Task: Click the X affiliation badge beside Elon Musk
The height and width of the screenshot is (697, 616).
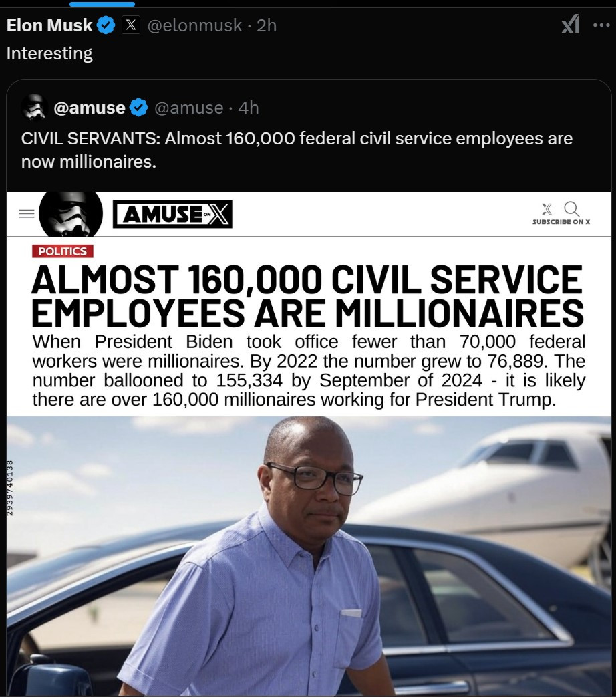Action: tap(130, 26)
